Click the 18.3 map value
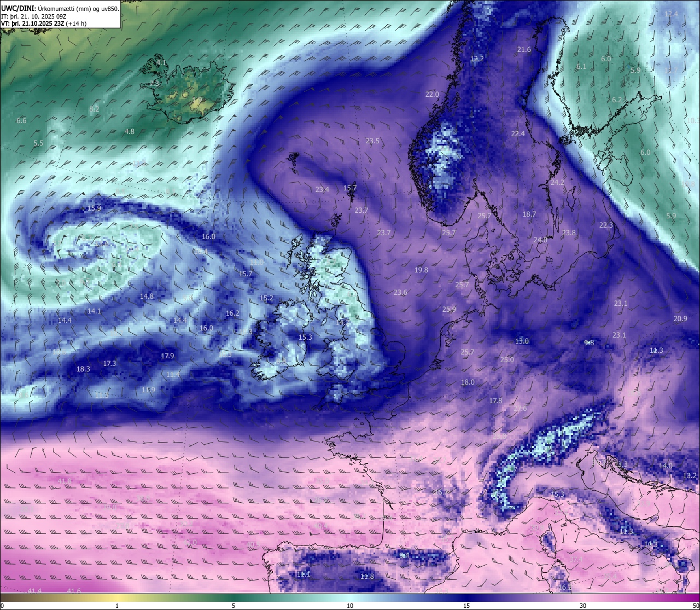This screenshot has width=700, height=610. coord(83,369)
